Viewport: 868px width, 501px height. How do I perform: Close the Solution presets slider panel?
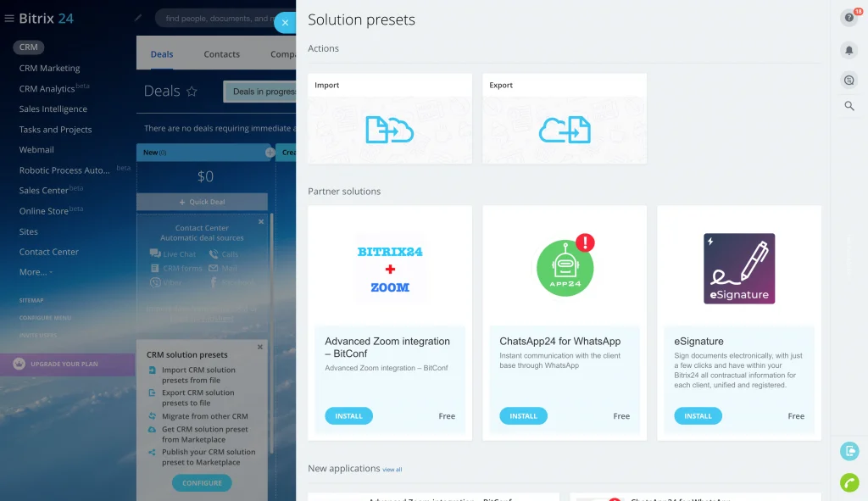[x=285, y=23]
